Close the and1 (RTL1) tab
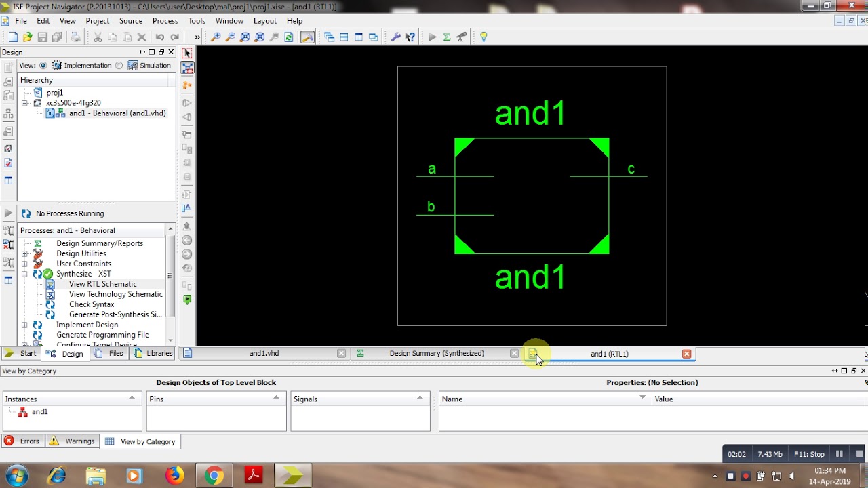 pos(686,354)
